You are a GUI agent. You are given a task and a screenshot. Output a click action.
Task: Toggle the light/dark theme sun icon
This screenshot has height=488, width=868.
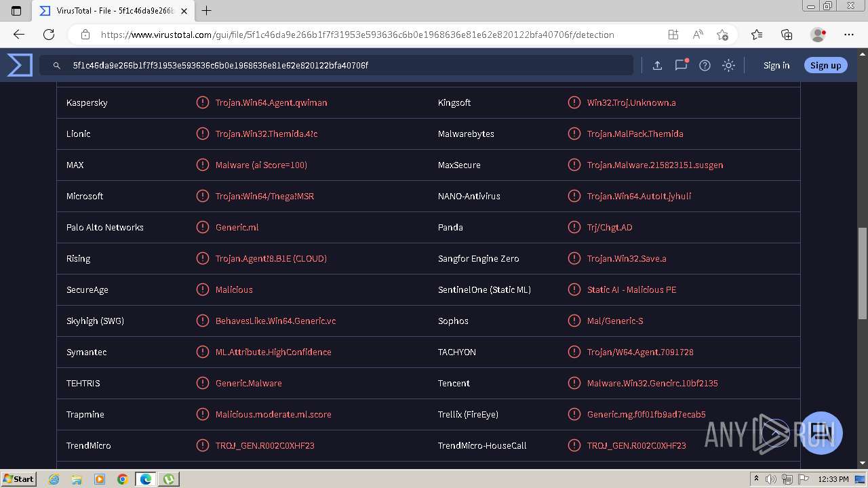click(x=728, y=66)
